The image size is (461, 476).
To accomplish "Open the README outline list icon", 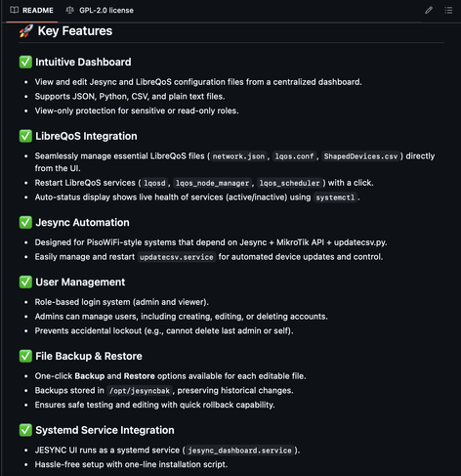I will click(448, 10).
